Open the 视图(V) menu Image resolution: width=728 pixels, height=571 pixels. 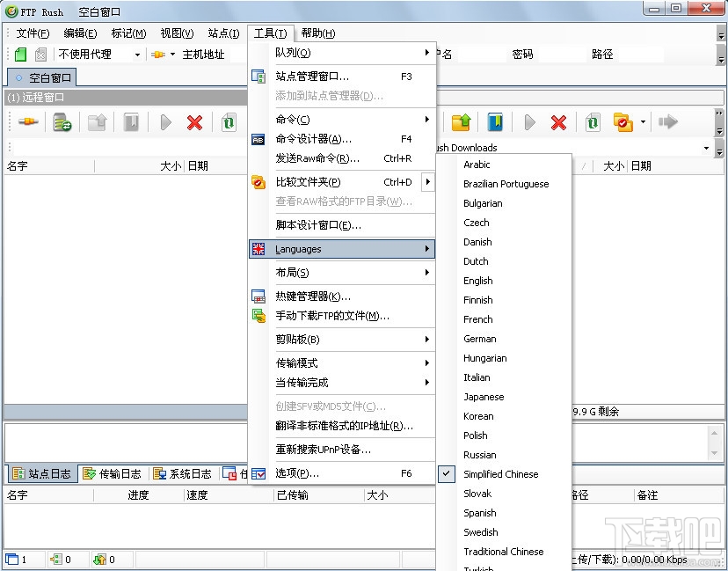[x=177, y=33]
